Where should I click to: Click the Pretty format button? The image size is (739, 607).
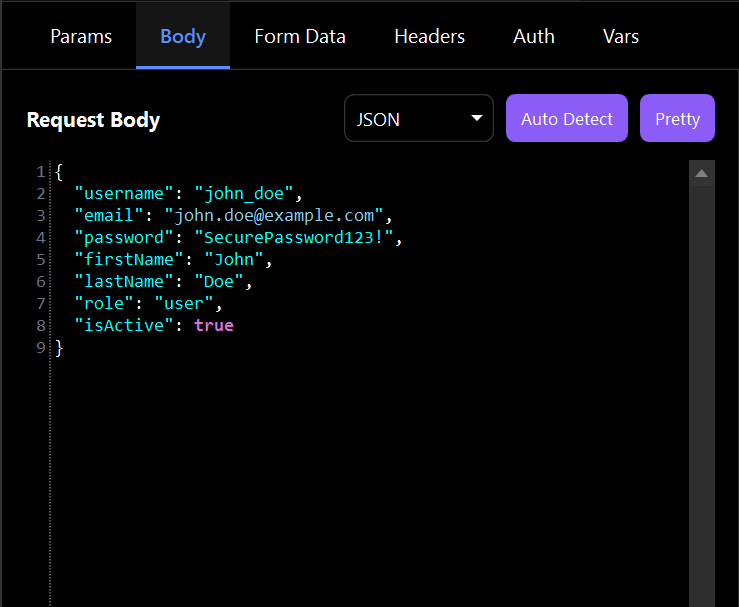[677, 118]
